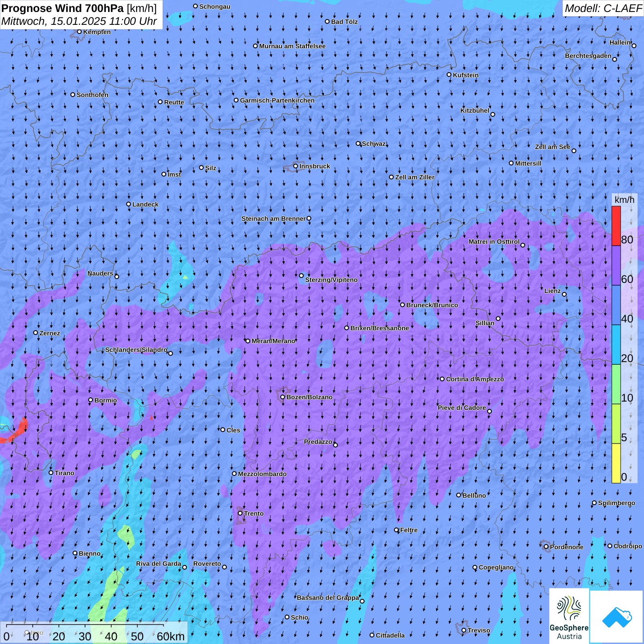This screenshot has width=644, height=644.
Task: Click the 'Mezzolombardo' label
Action: pyautogui.click(x=262, y=474)
